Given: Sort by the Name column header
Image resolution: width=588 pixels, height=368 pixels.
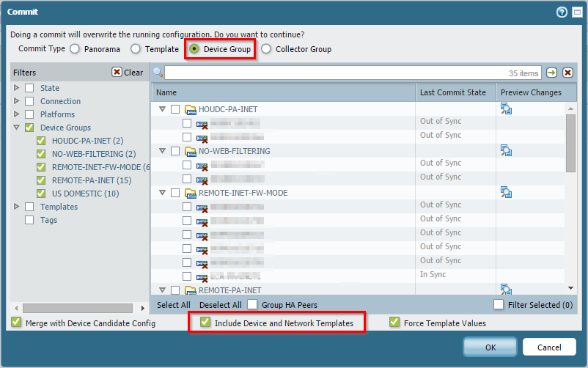Looking at the screenshot, I should tap(284, 92).
